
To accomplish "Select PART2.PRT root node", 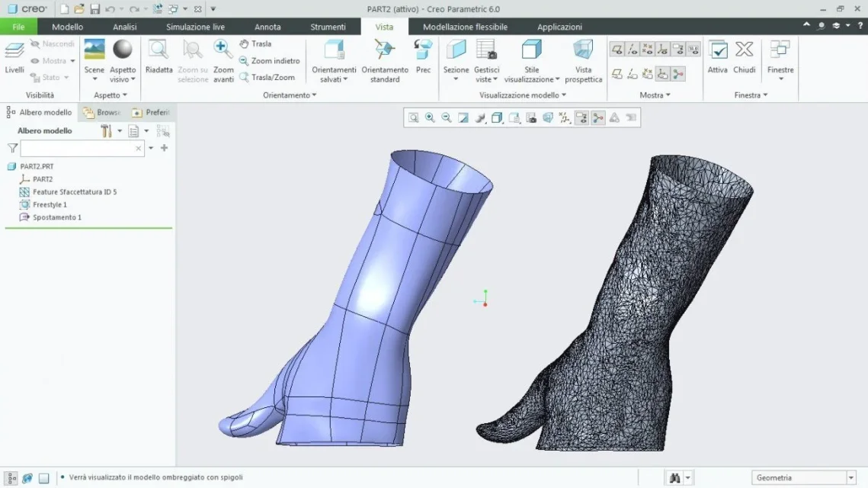I will 37,166.
